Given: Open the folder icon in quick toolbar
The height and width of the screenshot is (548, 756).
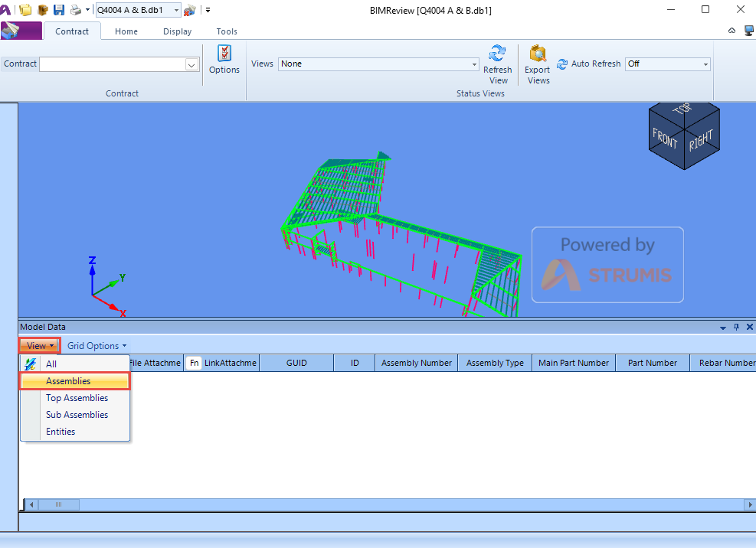Looking at the screenshot, I should (25, 10).
